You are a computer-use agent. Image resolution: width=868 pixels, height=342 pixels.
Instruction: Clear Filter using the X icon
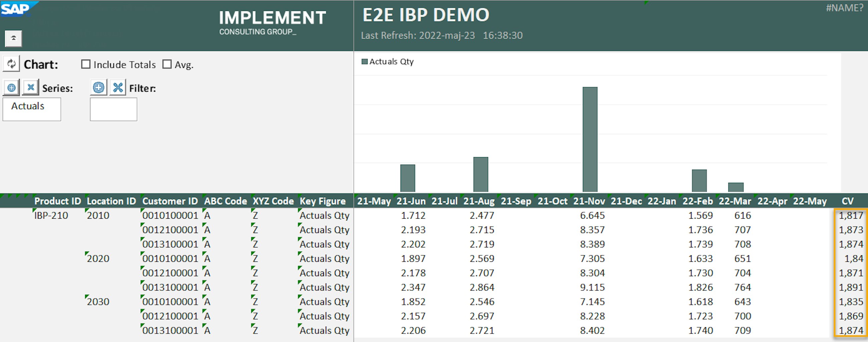118,88
